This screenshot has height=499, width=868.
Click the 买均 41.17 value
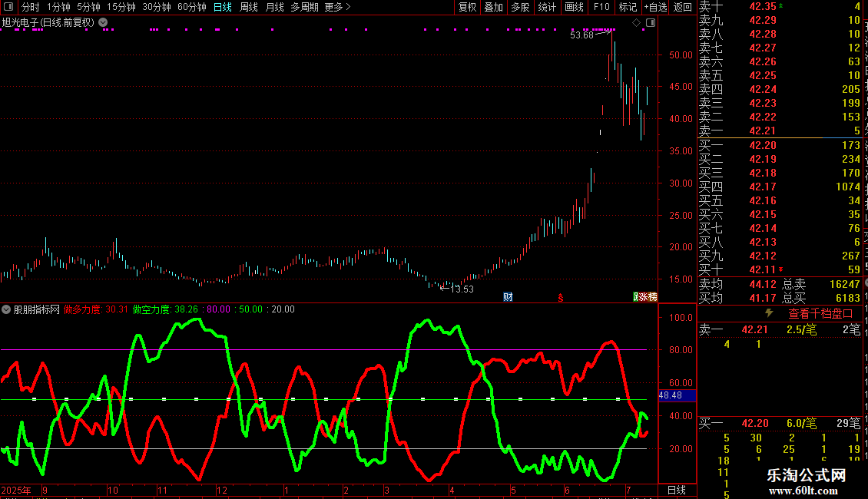point(763,298)
